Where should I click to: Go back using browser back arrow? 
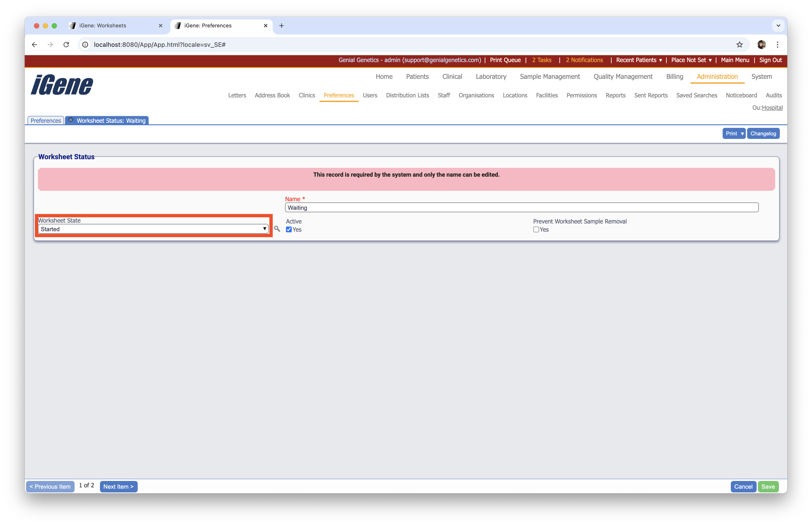34,44
